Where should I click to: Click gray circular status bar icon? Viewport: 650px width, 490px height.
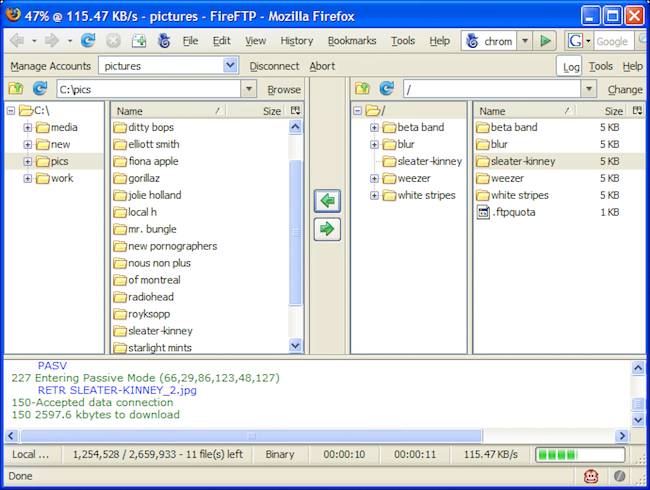click(x=619, y=476)
